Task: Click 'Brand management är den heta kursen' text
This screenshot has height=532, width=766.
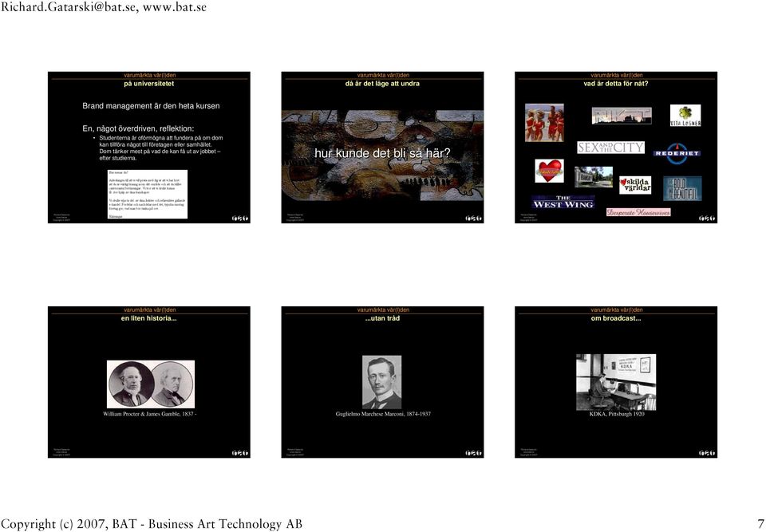Action: click(151, 105)
